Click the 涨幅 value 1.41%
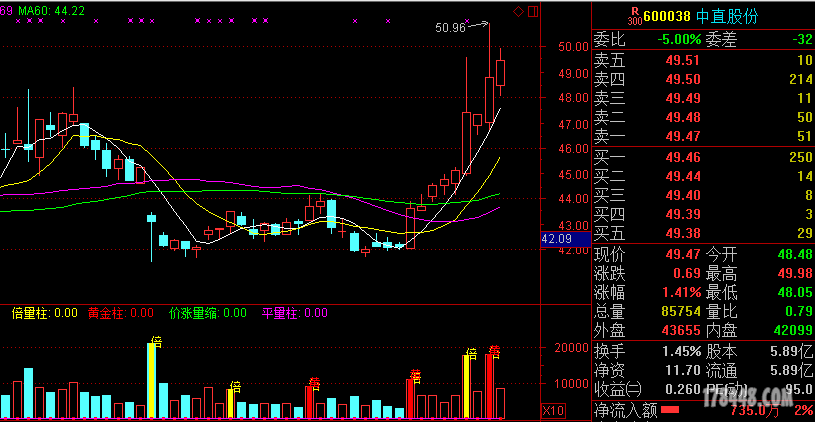 (681, 293)
